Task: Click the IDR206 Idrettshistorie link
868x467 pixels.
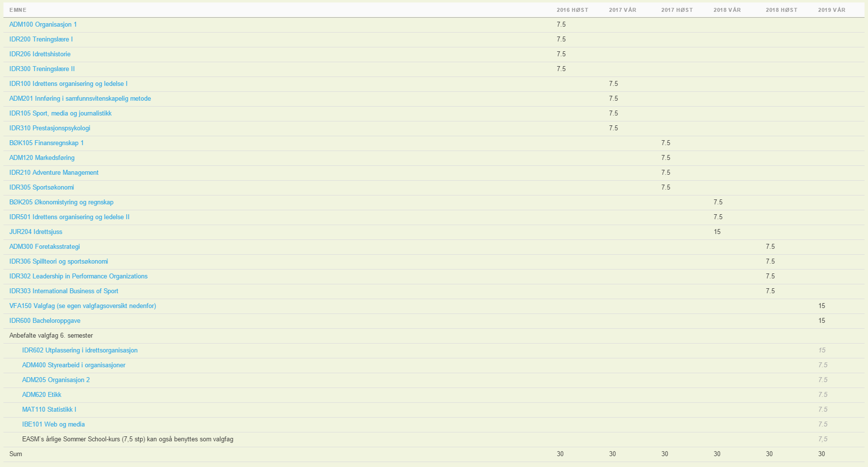Action: click(40, 54)
